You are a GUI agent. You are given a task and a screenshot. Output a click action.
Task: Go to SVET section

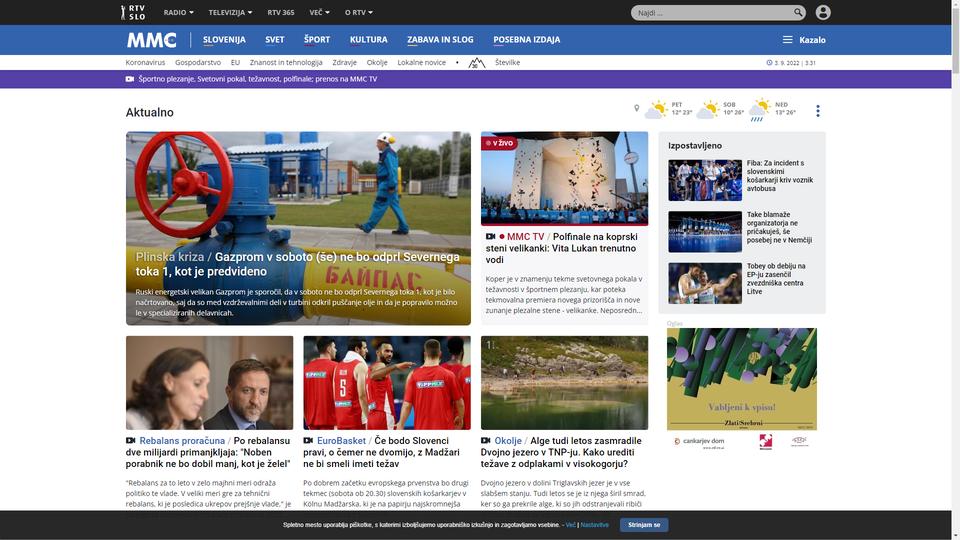click(274, 40)
